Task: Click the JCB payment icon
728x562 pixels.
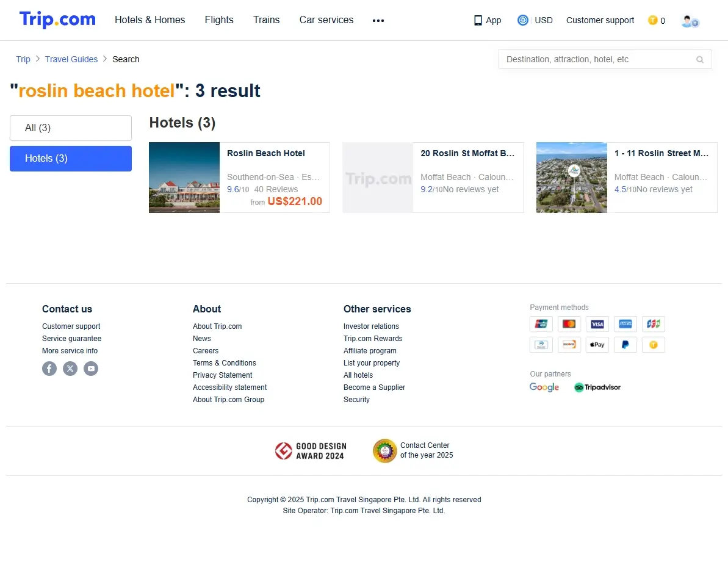Action: click(654, 324)
